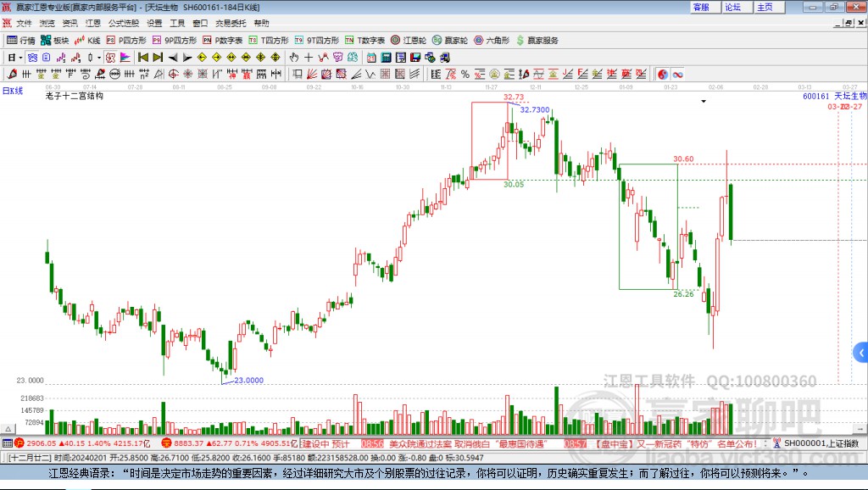The height and width of the screenshot is (490, 868).
Task: Open the 江恩 menu
Action: (93, 23)
